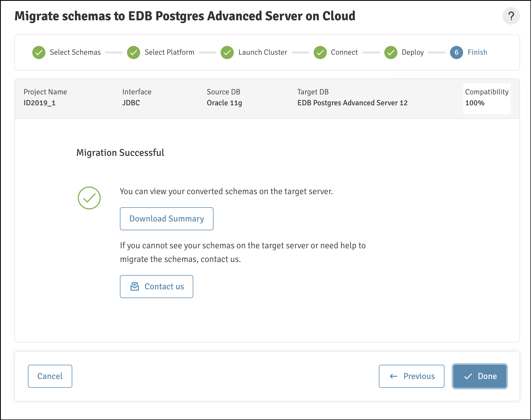Click the Compatibility label
The height and width of the screenshot is (420, 531).
pos(487,92)
